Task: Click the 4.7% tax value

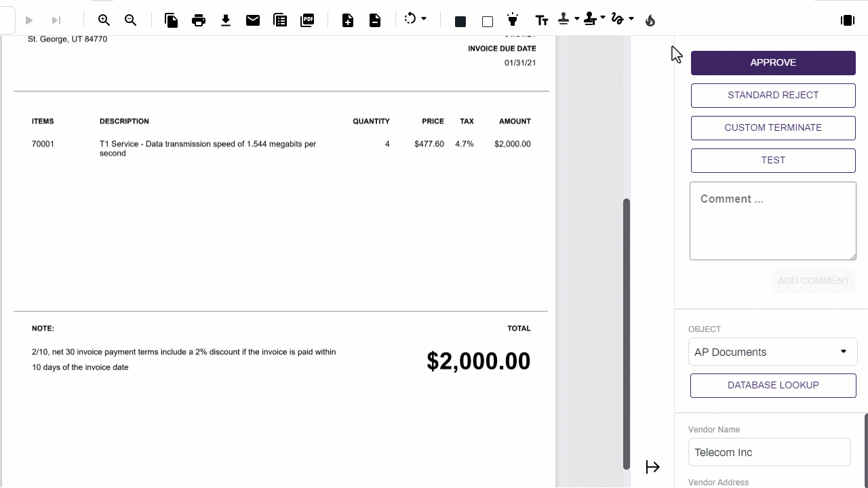Action: point(465,144)
